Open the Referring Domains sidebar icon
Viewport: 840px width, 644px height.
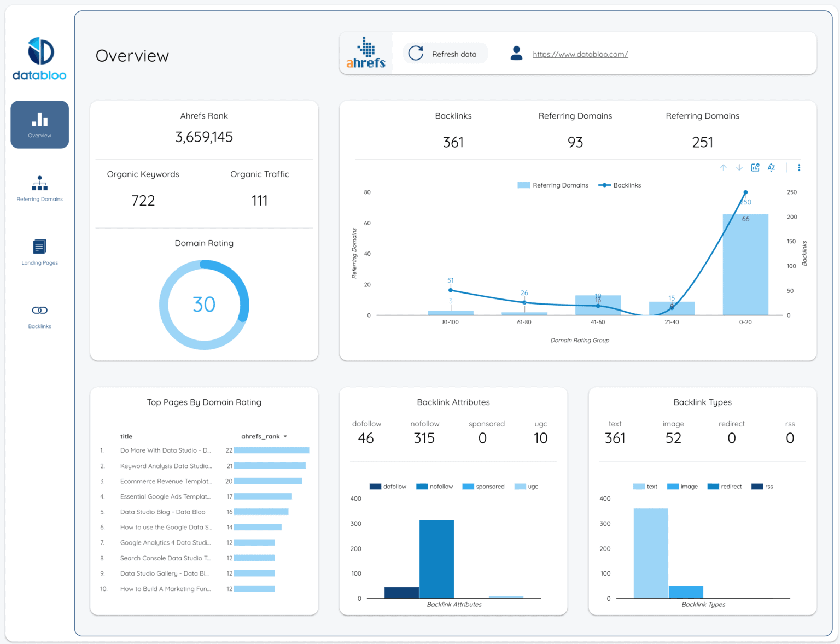[x=40, y=183]
